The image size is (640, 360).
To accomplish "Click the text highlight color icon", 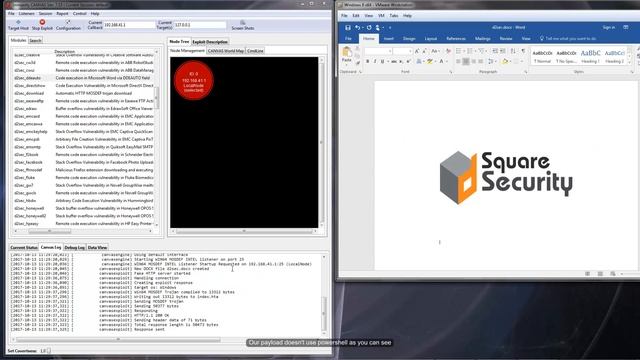I will [429, 61].
